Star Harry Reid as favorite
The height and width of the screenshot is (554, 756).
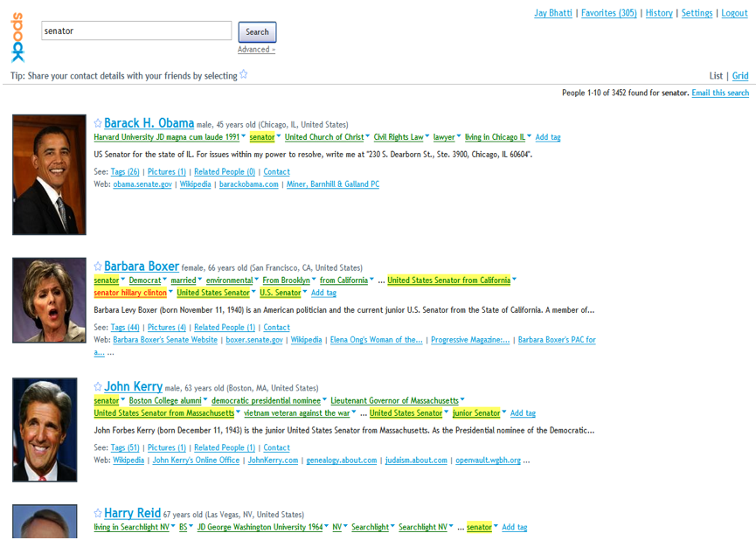[98, 513]
